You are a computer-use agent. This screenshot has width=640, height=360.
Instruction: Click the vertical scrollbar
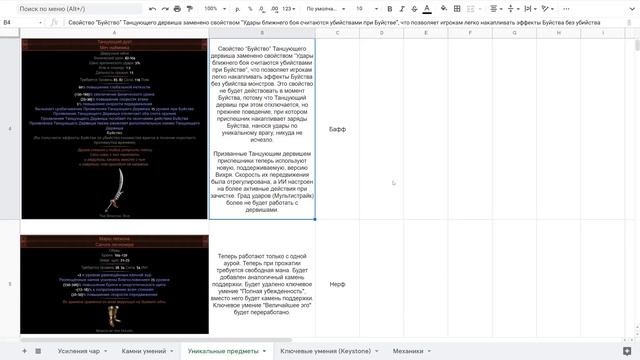coord(637,45)
